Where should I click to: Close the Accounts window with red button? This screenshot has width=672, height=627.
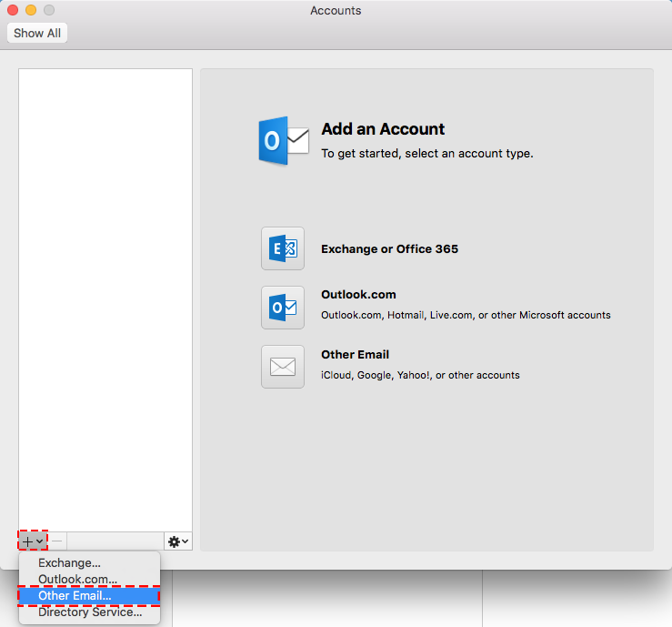point(13,10)
